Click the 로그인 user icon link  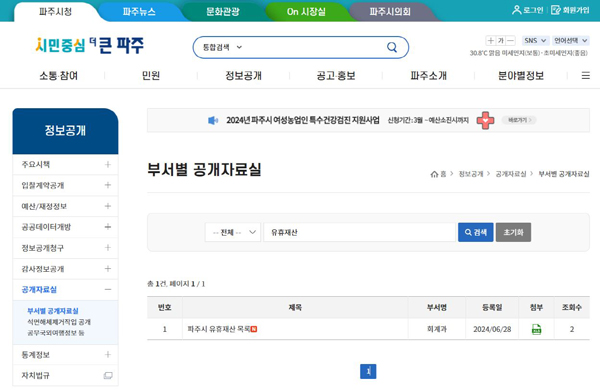(x=528, y=10)
